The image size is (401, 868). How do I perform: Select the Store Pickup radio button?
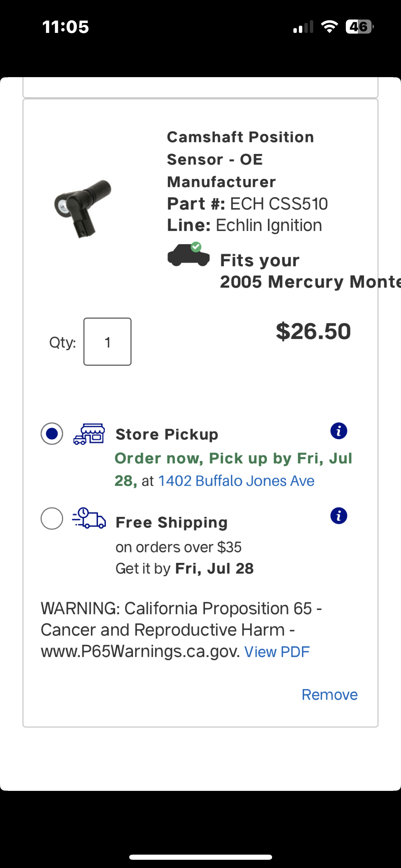[52, 434]
